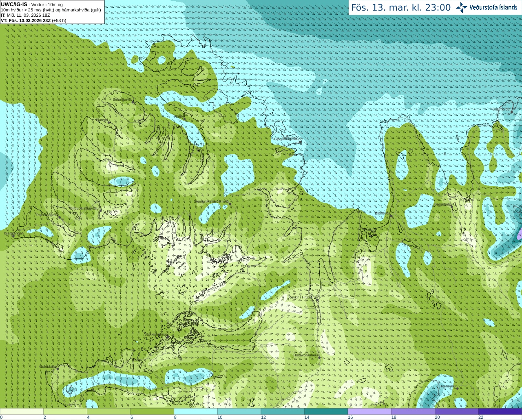
Task: Select the 6–8 m/s dark green legend swatch
Action: pyautogui.click(x=152, y=411)
